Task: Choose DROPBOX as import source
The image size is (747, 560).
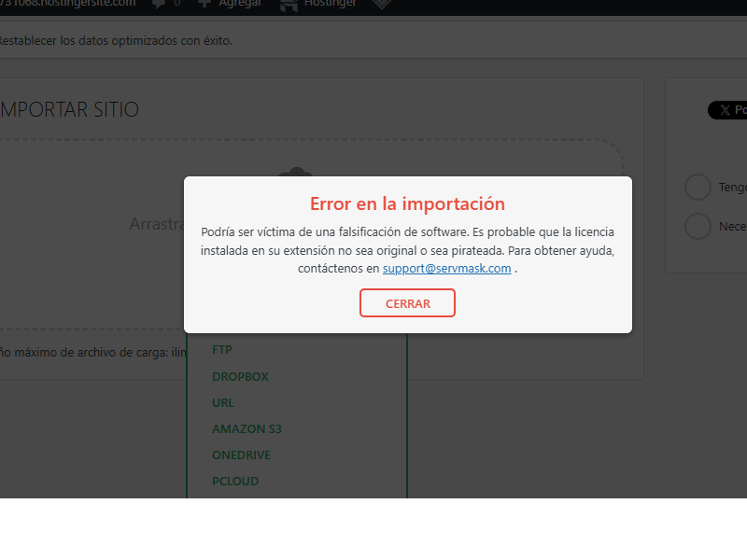Action: (x=240, y=376)
